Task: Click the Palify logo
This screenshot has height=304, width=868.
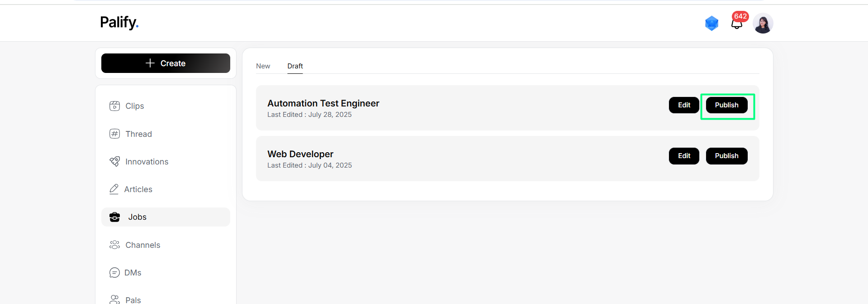Action: (x=119, y=22)
